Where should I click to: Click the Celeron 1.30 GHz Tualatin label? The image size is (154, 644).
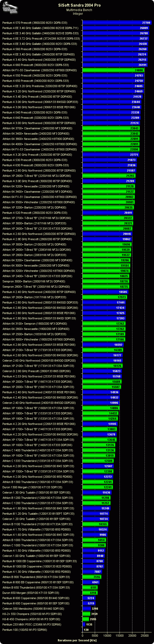point(36,493)
